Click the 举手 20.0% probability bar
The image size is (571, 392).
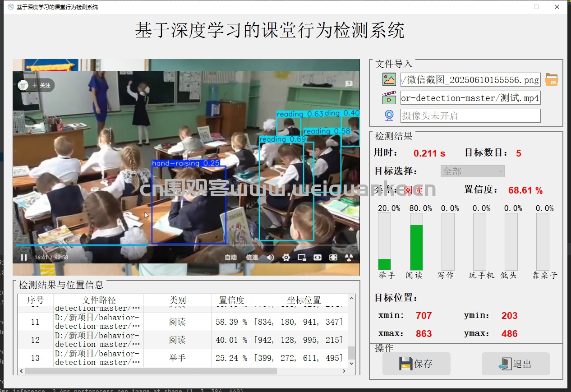(384, 241)
